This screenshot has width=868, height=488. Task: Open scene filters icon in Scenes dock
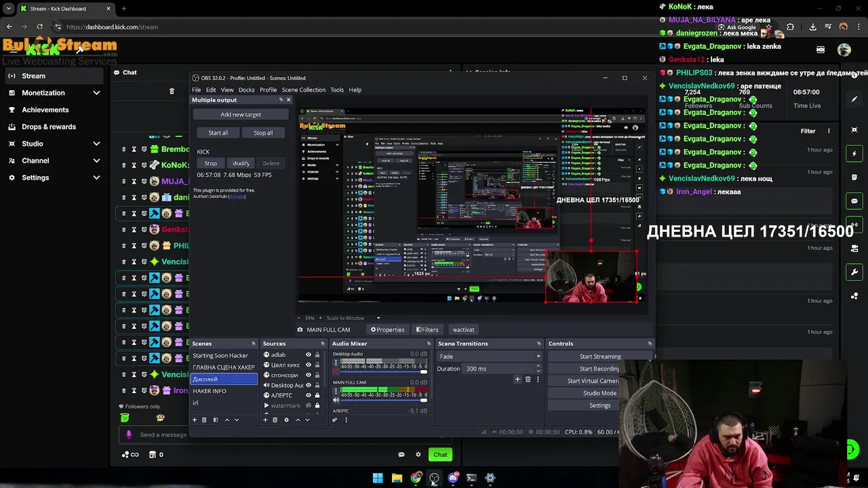[216, 420]
